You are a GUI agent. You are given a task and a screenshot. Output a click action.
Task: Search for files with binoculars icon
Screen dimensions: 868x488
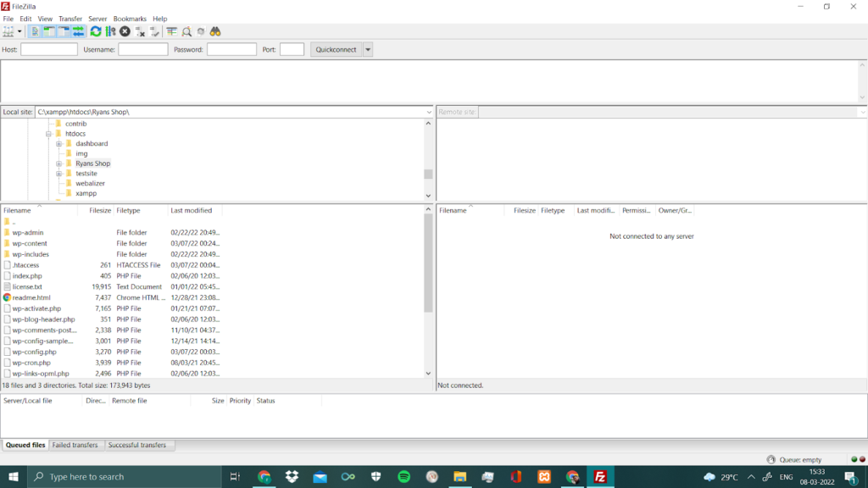215,31
